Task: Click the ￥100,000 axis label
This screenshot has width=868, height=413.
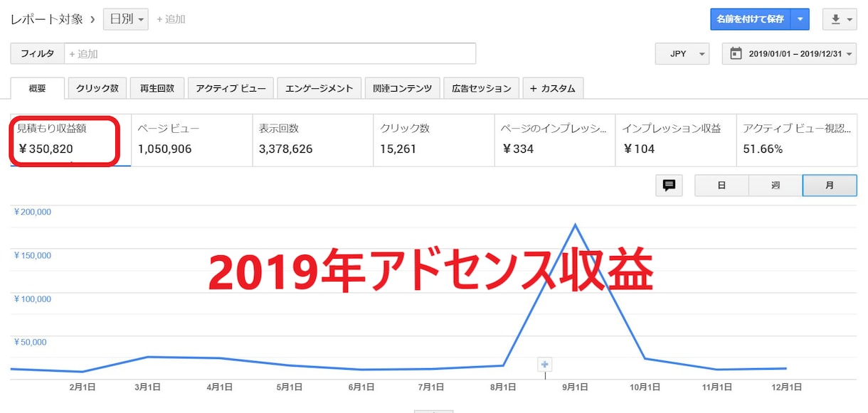Action: (x=33, y=299)
